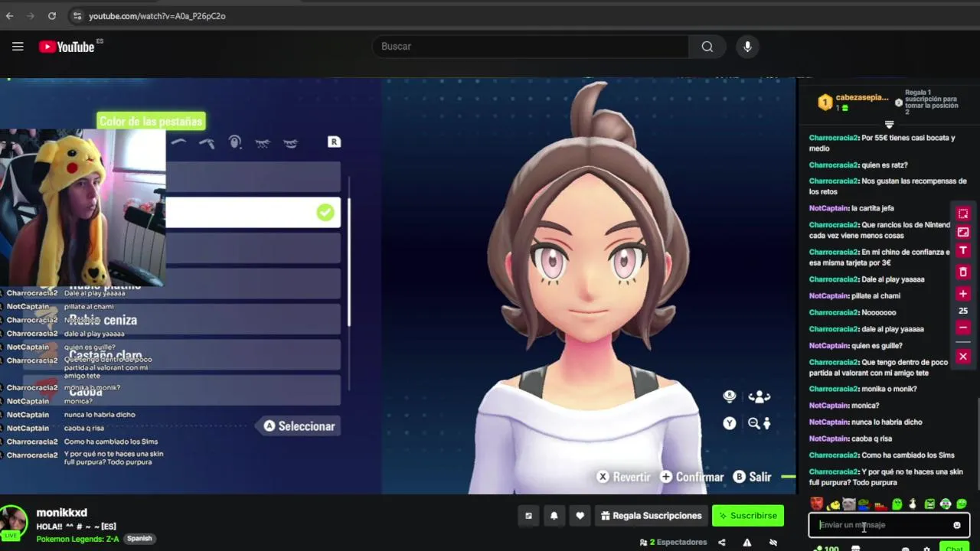Click the green Chat send button
Image resolution: width=980 pixels, height=551 pixels.
(954, 548)
